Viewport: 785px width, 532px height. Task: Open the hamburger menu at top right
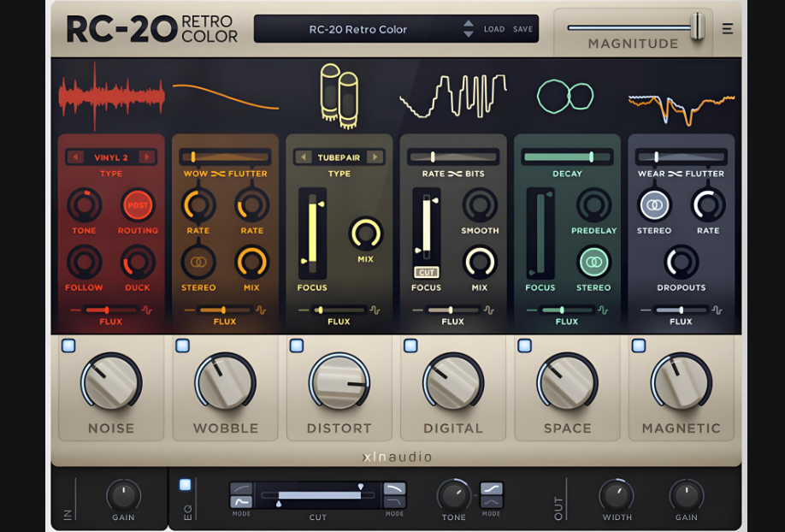(x=727, y=29)
